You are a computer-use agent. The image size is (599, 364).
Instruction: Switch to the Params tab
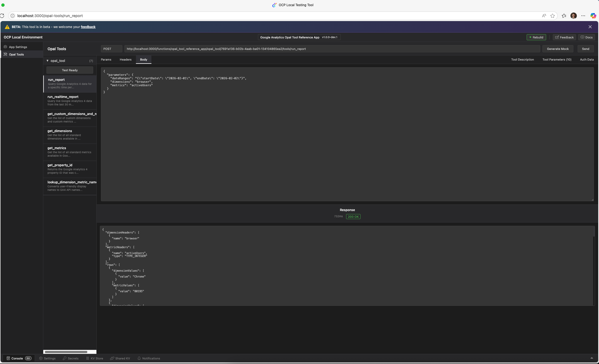(106, 60)
